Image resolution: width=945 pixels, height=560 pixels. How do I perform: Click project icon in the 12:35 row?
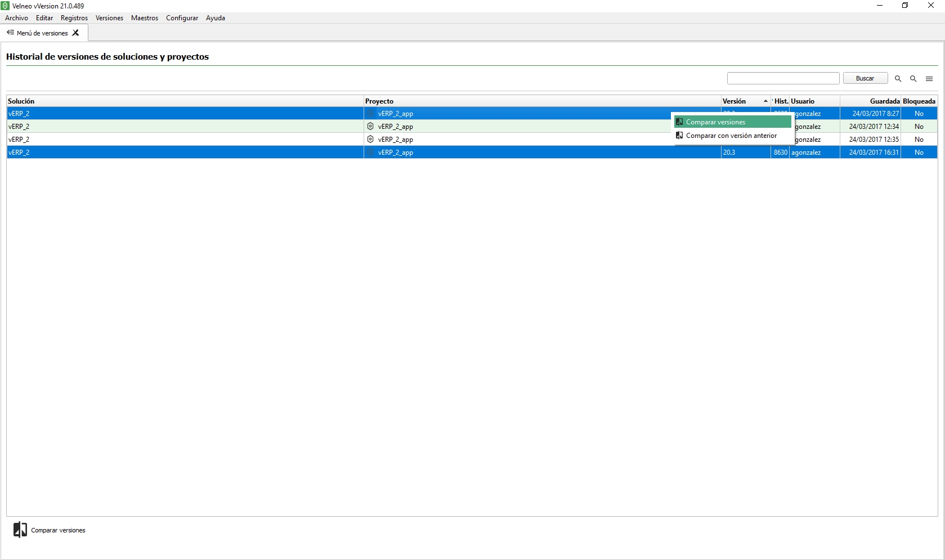coord(370,140)
